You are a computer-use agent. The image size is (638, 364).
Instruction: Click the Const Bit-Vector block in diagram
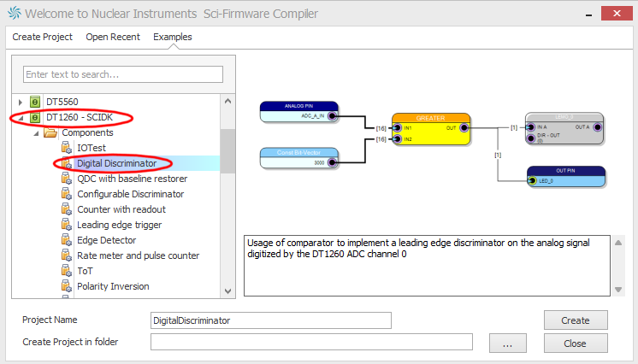click(299, 159)
